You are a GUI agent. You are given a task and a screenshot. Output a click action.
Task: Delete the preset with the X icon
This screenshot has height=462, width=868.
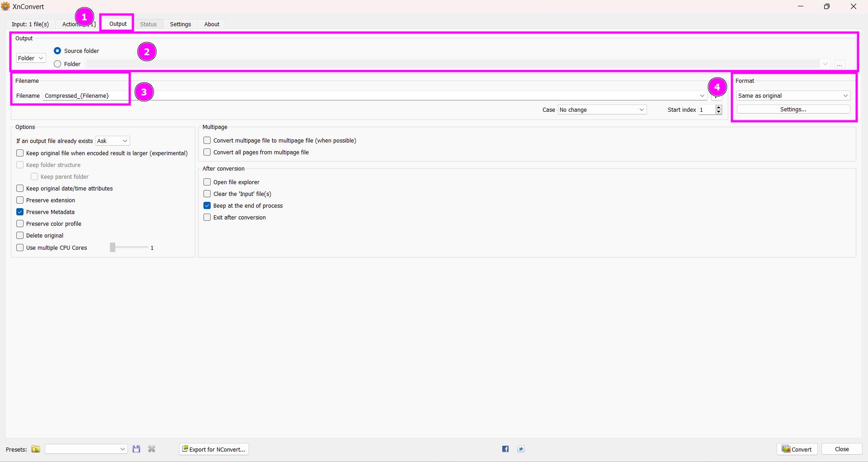tap(152, 449)
